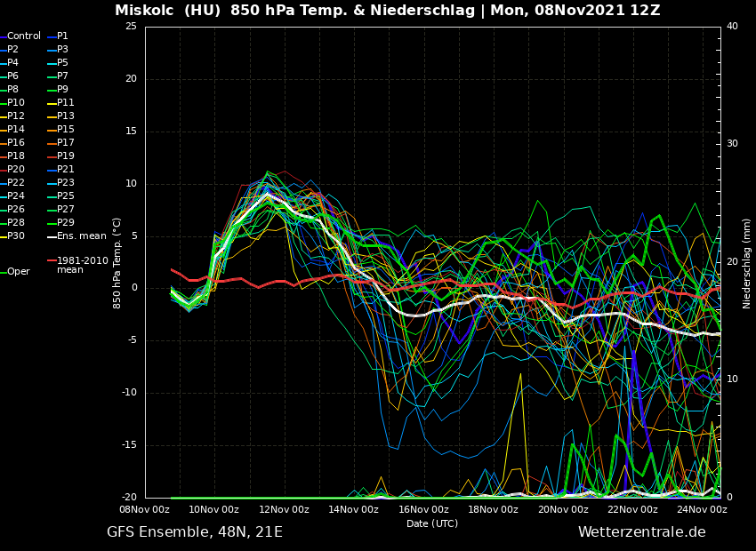Select the Ens. mean legend entry
756x551 pixels.
[x=81, y=236]
